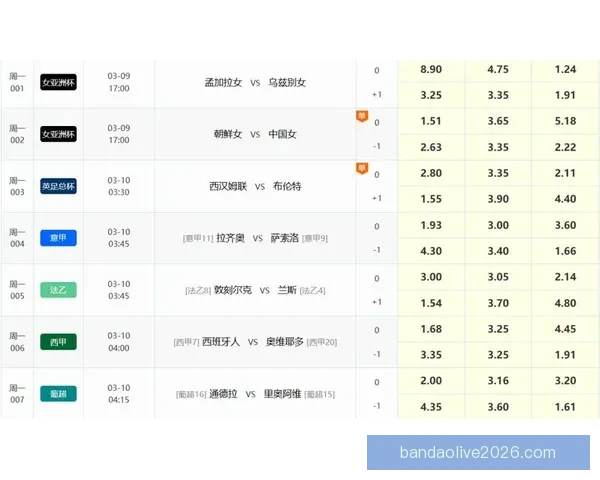The image size is (600, 480).
Task: Click the orange 单 badge for 西汉姆联 vs 布伦特
Action: pyautogui.click(x=362, y=168)
